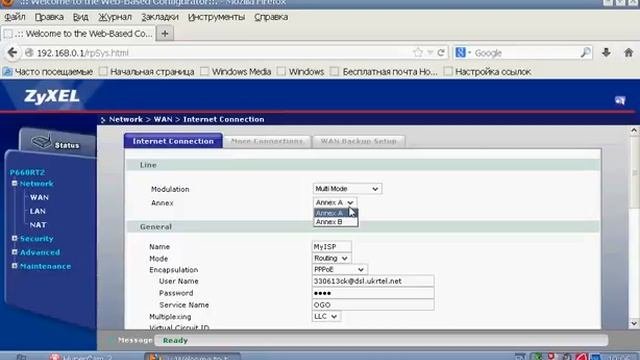Click the help icon in ZyXEL header
Image resolution: width=640 pixels, height=360 pixels.
click(x=620, y=100)
